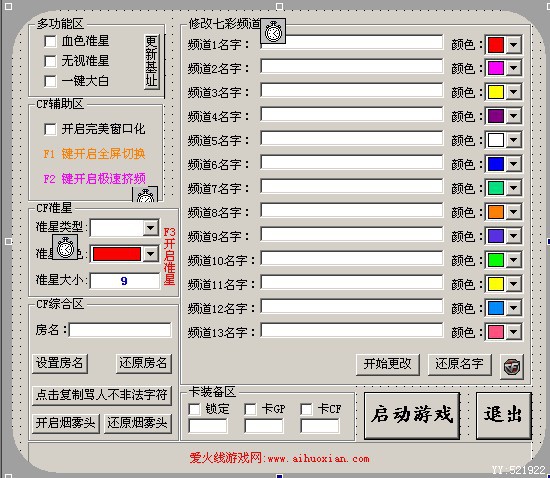Viewport: 550px width, 478px height.
Task: Focus the 频道2名字 text box
Action: coord(352,66)
